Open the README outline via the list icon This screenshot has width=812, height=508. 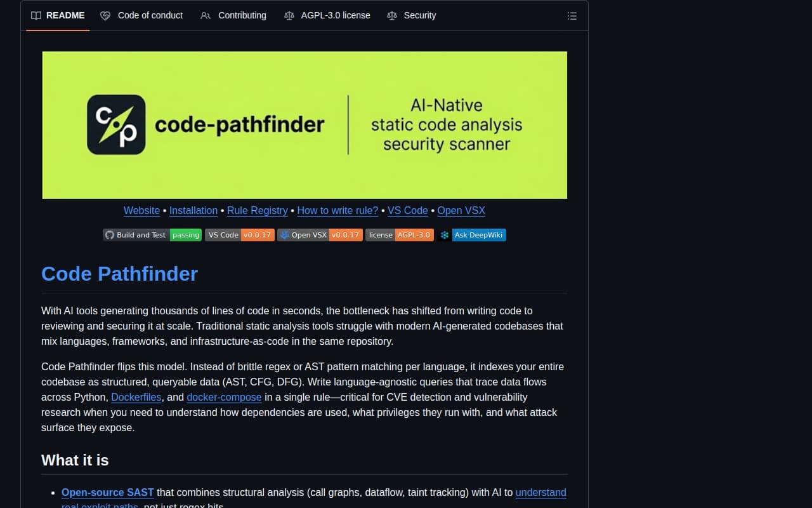572,16
